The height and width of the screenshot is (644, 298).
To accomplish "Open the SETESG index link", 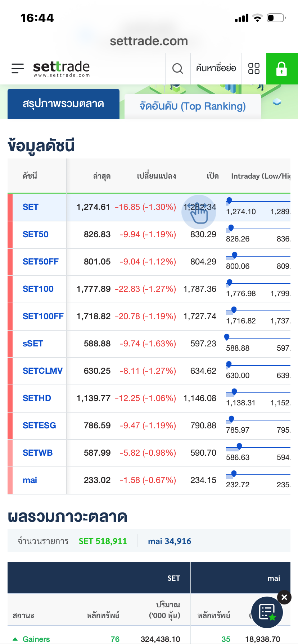I will (39, 425).
